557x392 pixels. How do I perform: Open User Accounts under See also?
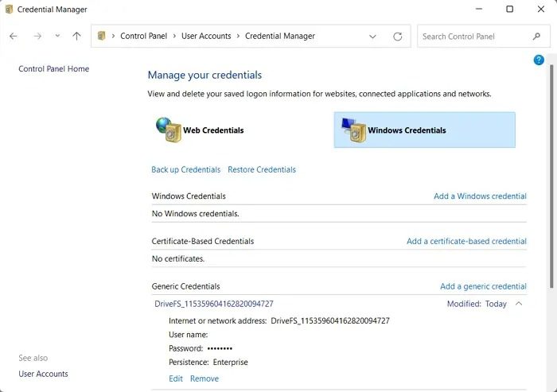[43, 374]
